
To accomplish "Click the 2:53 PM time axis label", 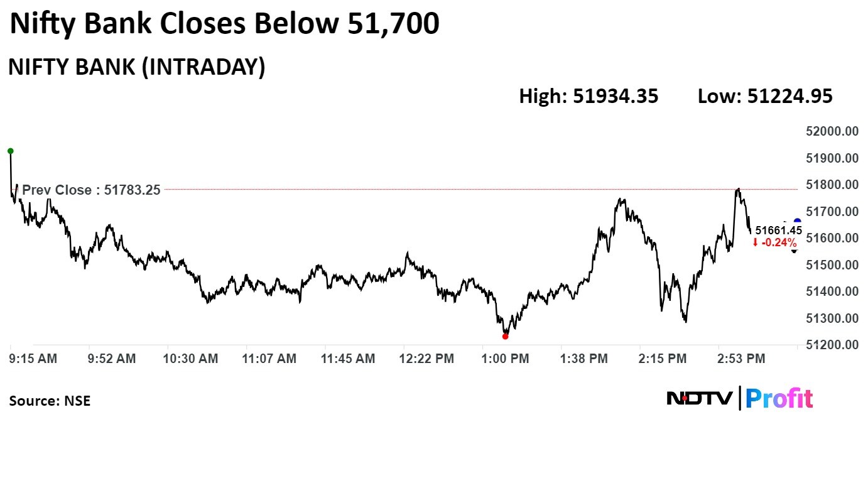I will (741, 359).
